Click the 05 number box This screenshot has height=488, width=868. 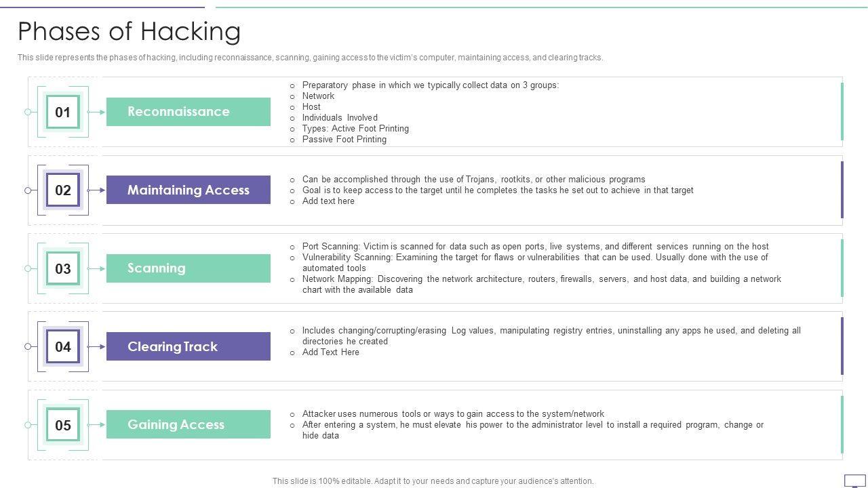pyautogui.click(x=62, y=425)
